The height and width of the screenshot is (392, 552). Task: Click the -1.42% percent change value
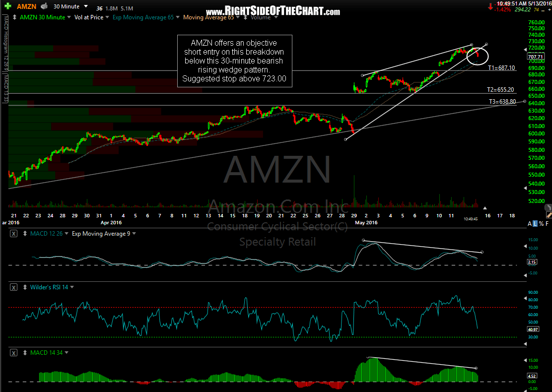coord(502,9)
